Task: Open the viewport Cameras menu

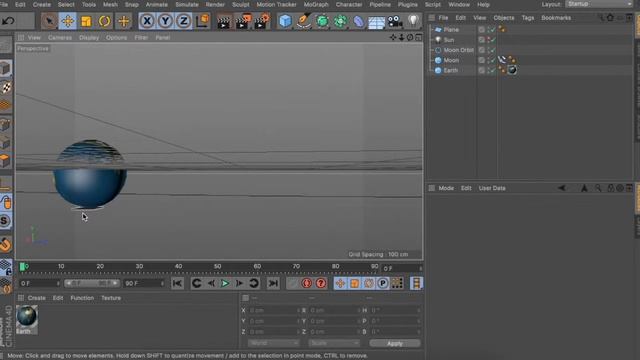Action: [60, 38]
